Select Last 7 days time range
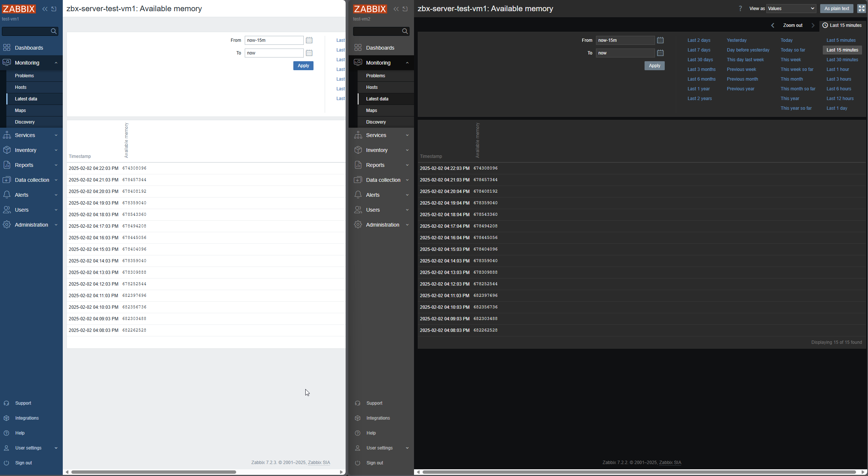This screenshot has height=476, width=868. pos(699,50)
